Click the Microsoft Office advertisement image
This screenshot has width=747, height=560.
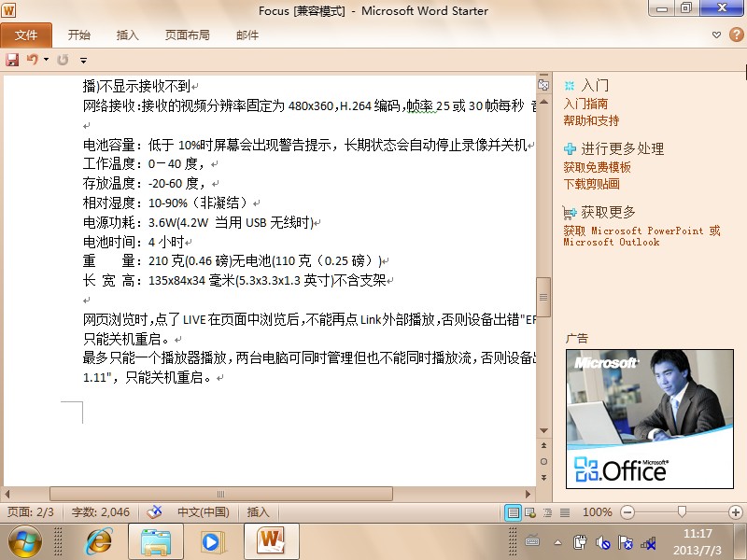(x=649, y=418)
